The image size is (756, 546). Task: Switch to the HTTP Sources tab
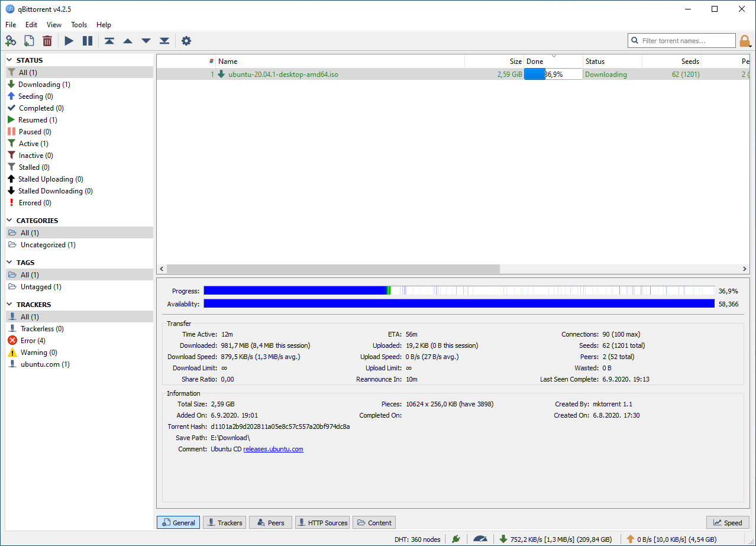coord(322,522)
